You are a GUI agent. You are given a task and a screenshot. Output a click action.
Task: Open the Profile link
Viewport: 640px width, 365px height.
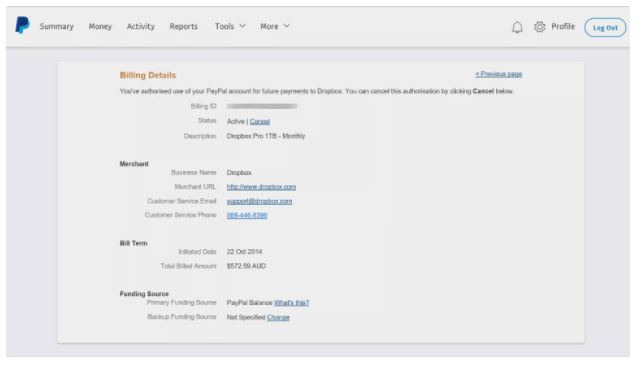point(563,27)
